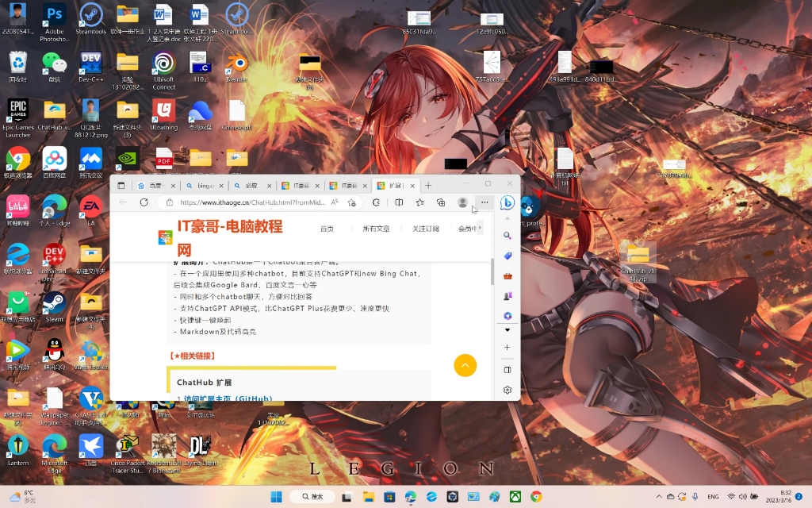Screen dimensions: 812x508
Task: Add this page to favorites
Action: point(351,202)
